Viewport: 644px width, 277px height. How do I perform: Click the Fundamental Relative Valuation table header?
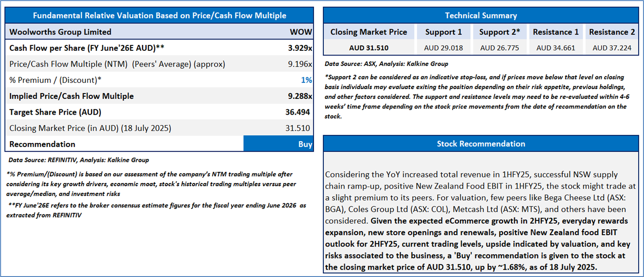click(159, 15)
